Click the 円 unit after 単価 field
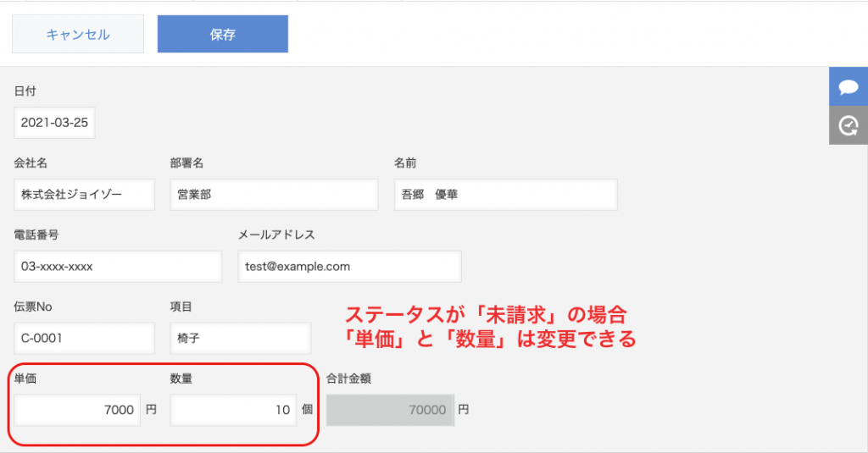This screenshot has width=868, height=453. tap(151, 410)
